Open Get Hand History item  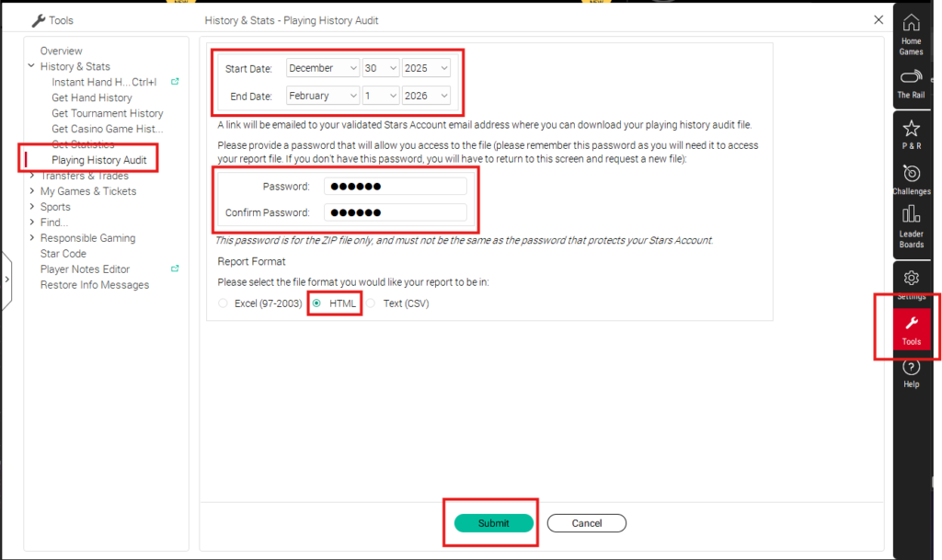[x=91, y=97]
